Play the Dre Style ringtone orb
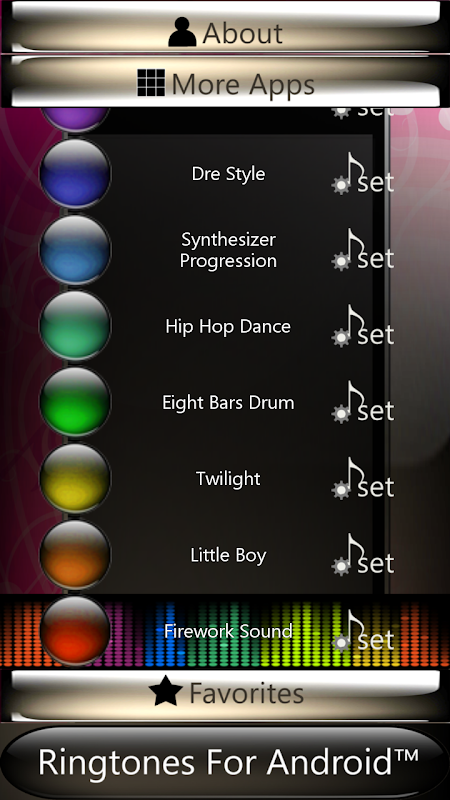Viewport: 450px width, 800px height. point(75,173)
